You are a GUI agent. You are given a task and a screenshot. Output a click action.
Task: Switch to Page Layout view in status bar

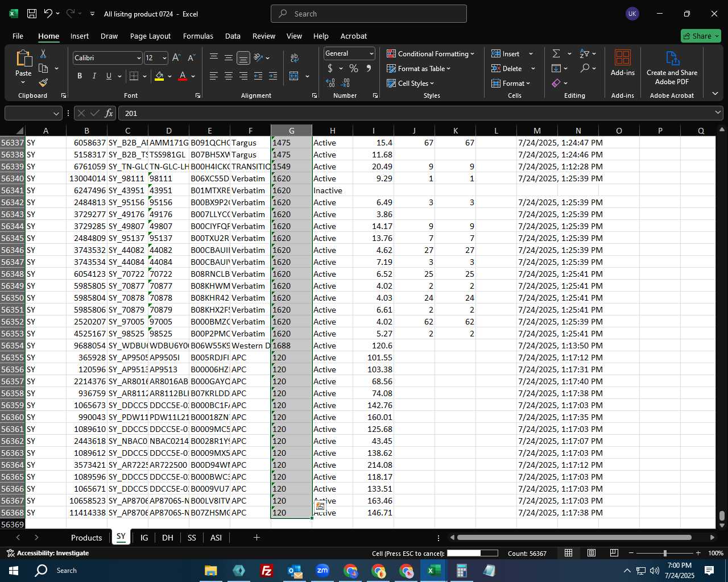591,553
